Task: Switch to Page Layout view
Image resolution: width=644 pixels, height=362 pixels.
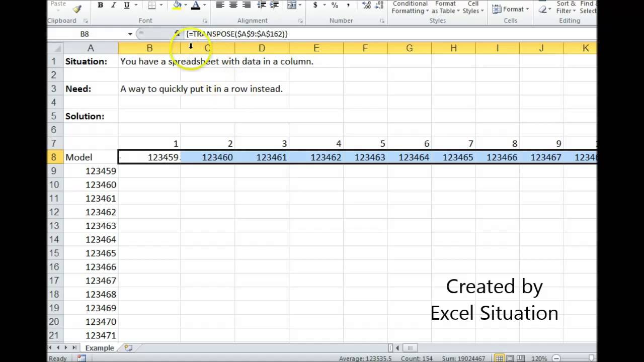Action: (x=510, y=358)
